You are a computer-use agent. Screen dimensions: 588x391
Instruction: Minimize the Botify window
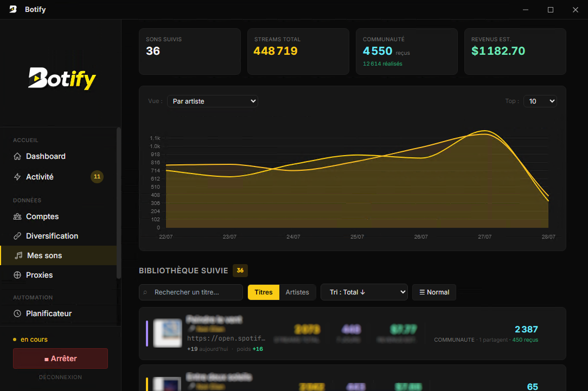pyautogui.click(x=526, y=10)
